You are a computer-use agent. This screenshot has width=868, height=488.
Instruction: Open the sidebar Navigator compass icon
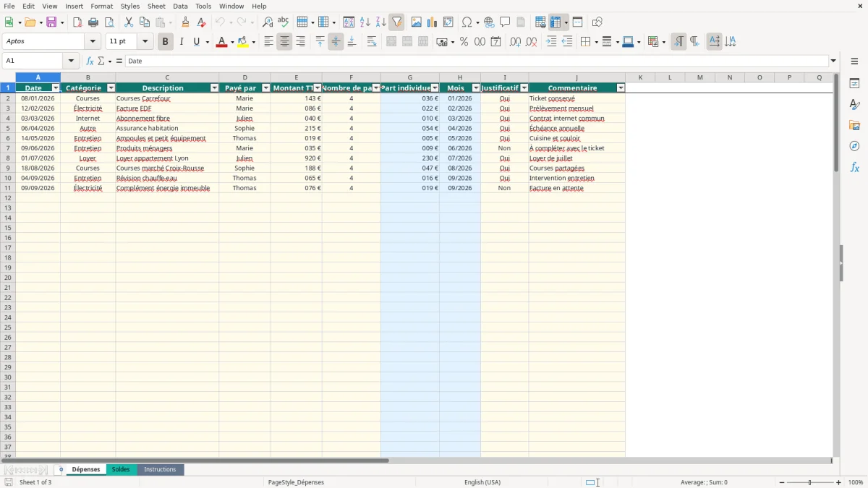coord(854,146)
